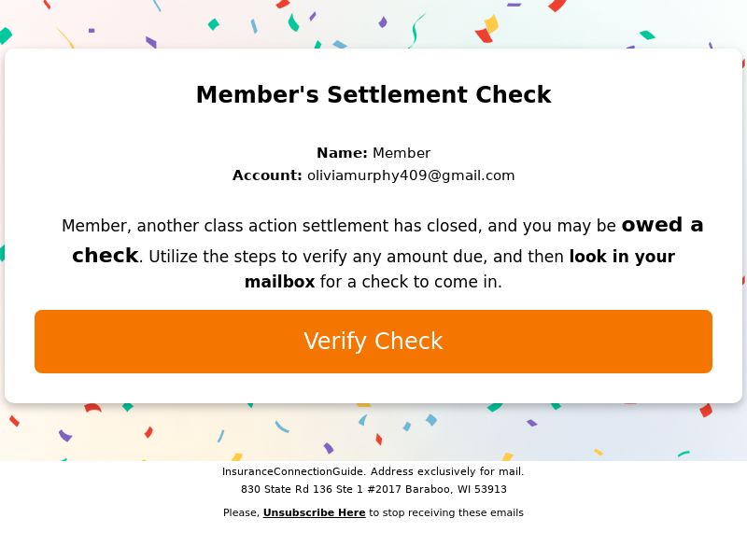This screenshot has height=560, width=747.
Task: Click the Baraboo, WI 53913 text
Action: pyautogui.click(x=456, y=489)
